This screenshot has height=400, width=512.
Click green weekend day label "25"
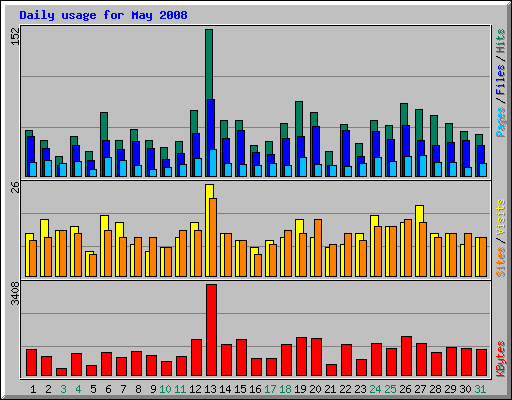390,389
